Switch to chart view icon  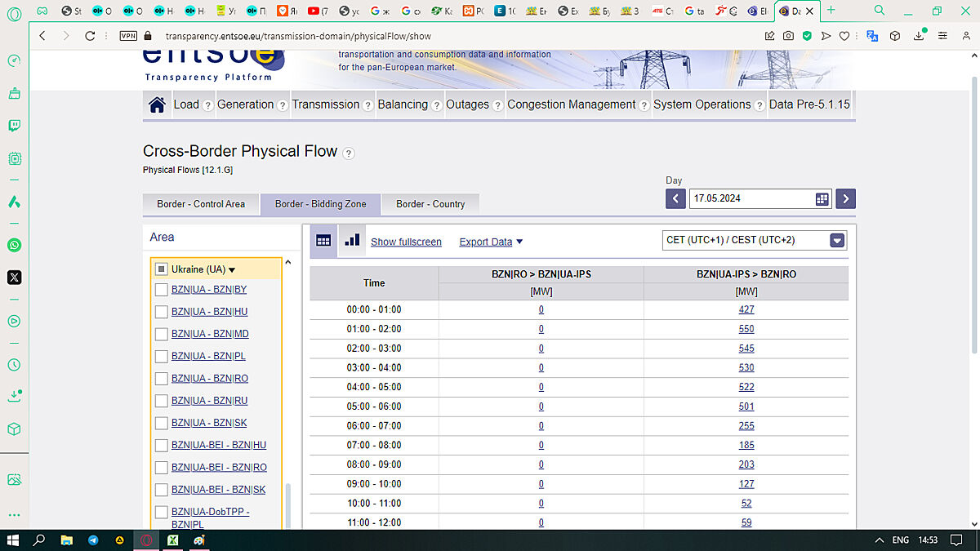tap(352, 241)
